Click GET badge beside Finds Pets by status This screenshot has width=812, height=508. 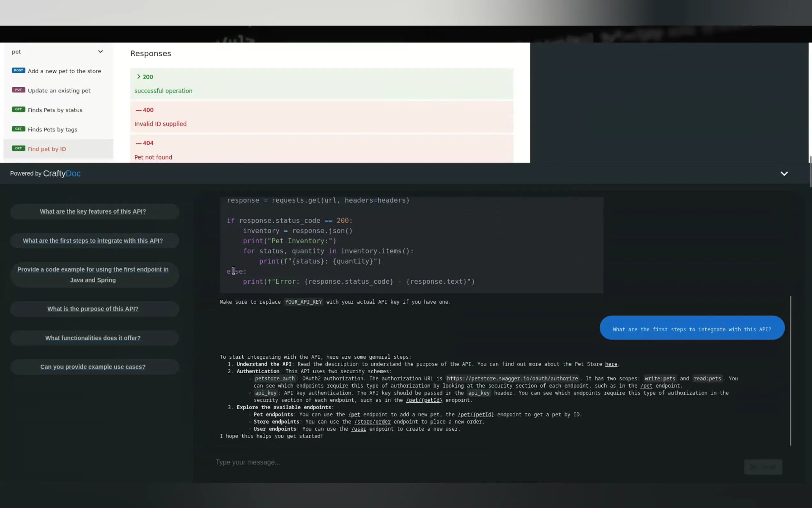pyautogui.click(x=19, y=109)
